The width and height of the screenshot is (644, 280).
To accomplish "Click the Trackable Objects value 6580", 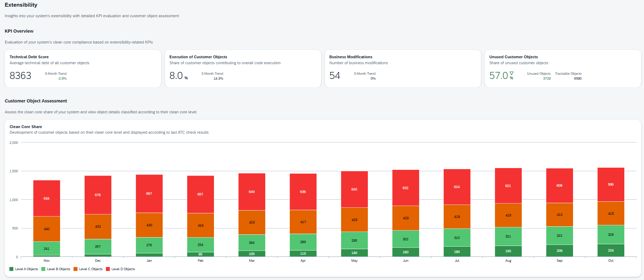I will (x=578, y=79).
